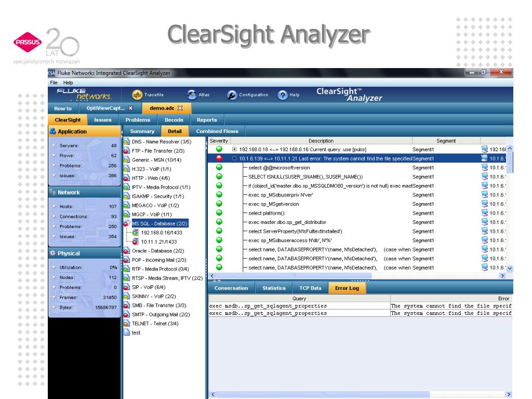Click the MS SQL - Database protocol icon

[x=127, y=223]
